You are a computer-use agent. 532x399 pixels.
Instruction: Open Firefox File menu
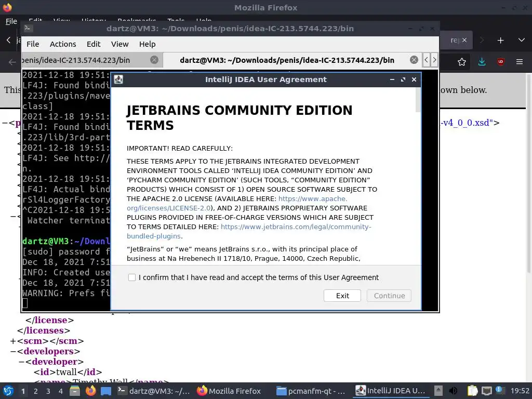tap(11, 21)
